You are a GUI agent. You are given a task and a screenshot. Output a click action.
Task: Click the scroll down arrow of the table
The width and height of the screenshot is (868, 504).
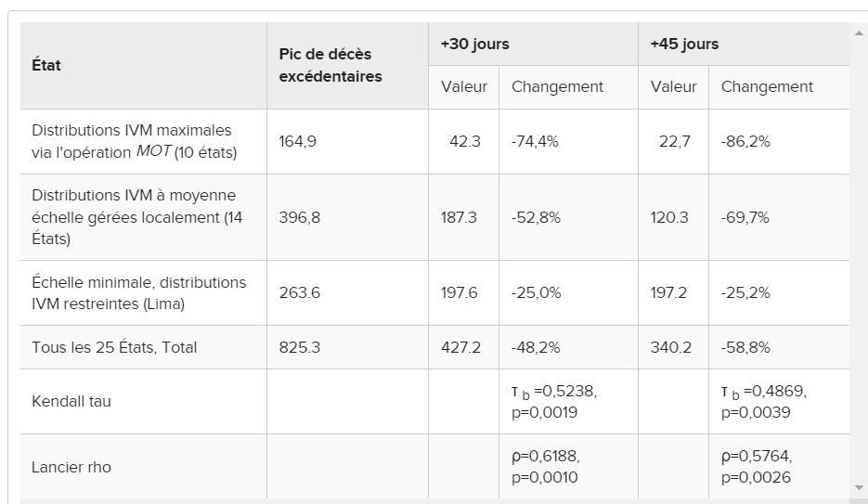(858, 487)
